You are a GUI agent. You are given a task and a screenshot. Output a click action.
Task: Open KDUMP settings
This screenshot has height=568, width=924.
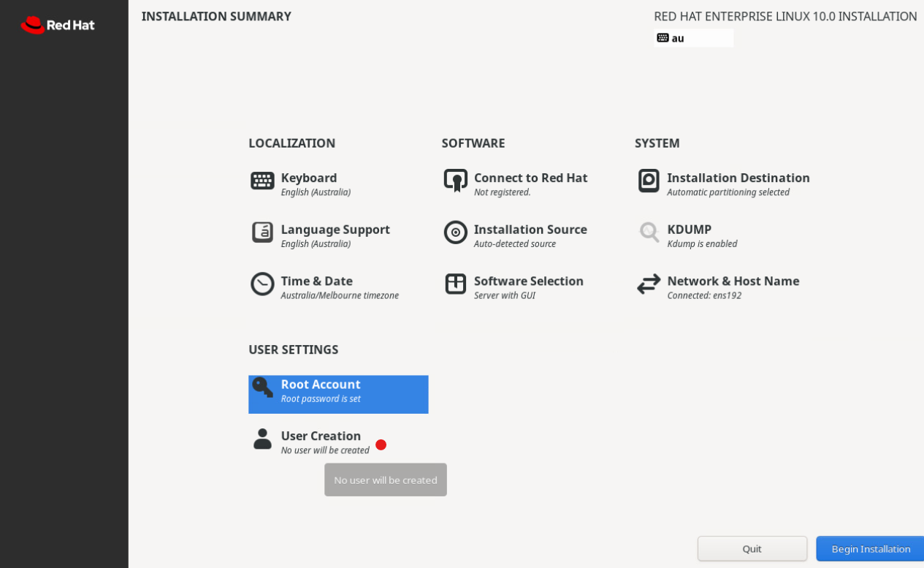pyautogui.click(x=725, y=235)
